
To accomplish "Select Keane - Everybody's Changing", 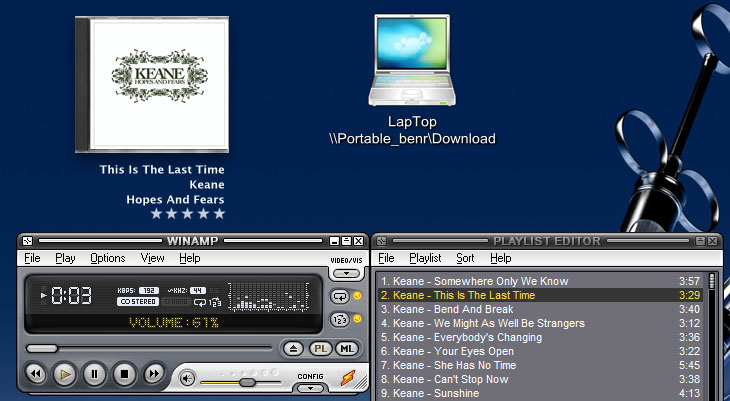I will [x=541, y=337].
